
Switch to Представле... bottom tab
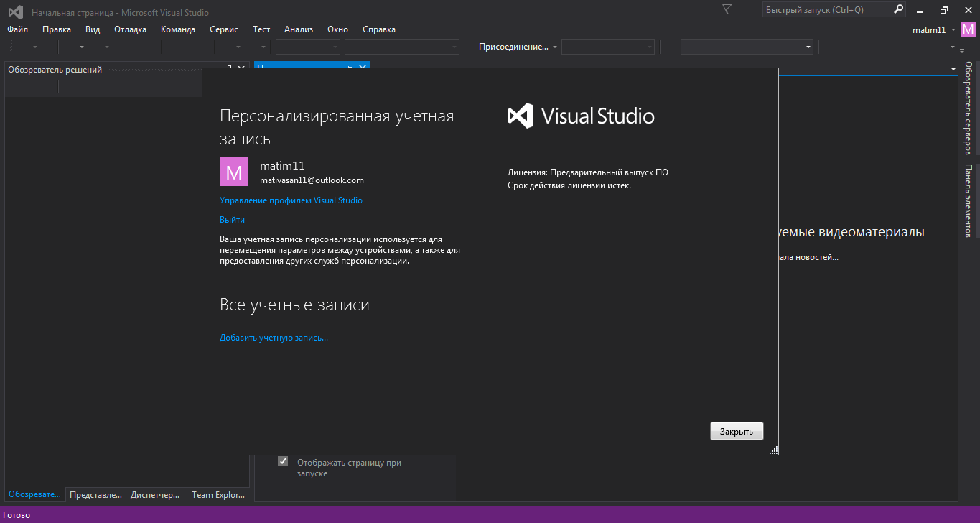(96, 494)
